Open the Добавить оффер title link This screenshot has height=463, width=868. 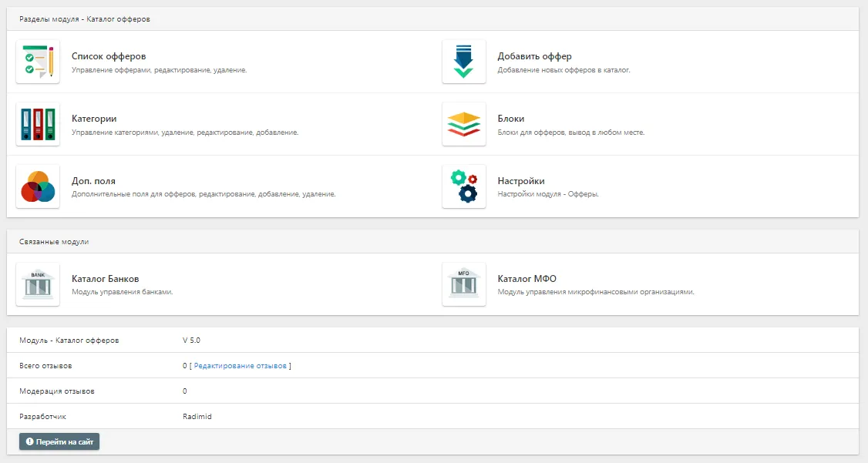[534, 56]
